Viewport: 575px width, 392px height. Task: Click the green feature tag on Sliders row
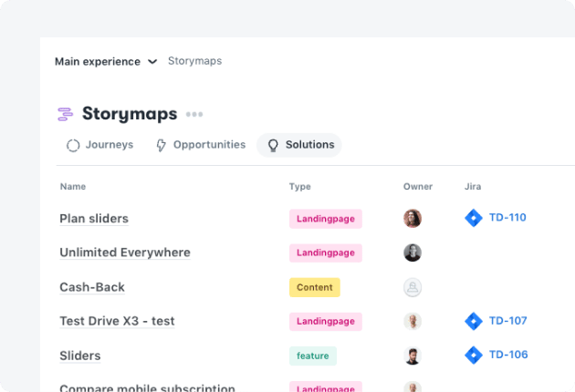pos(313,356)
